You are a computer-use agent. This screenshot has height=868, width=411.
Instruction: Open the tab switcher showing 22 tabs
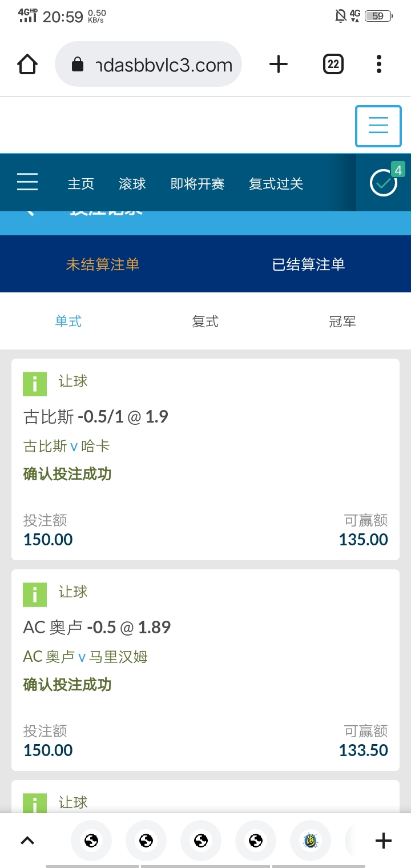333,64
